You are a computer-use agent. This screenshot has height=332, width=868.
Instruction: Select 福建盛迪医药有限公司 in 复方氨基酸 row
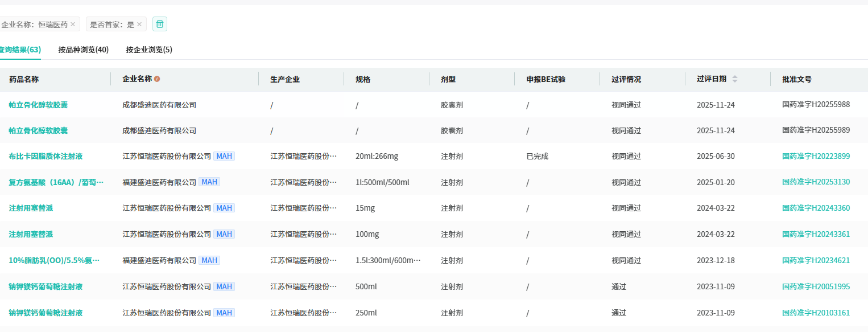coord(159,182)
